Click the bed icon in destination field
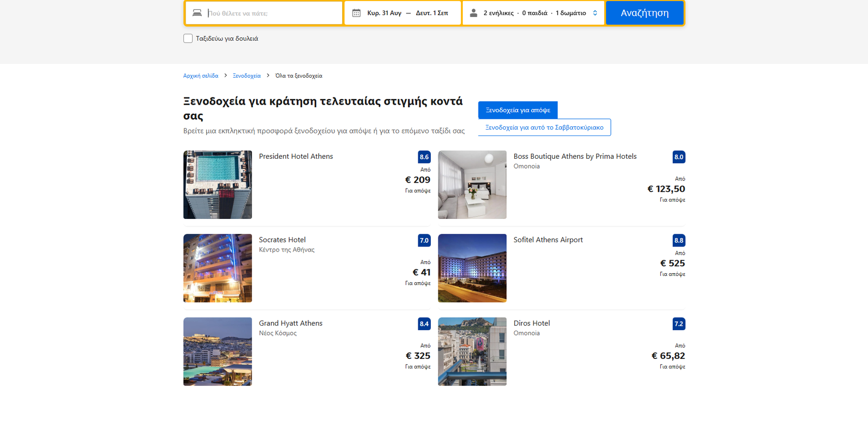 pyautogui.click(x=197, y=13)
